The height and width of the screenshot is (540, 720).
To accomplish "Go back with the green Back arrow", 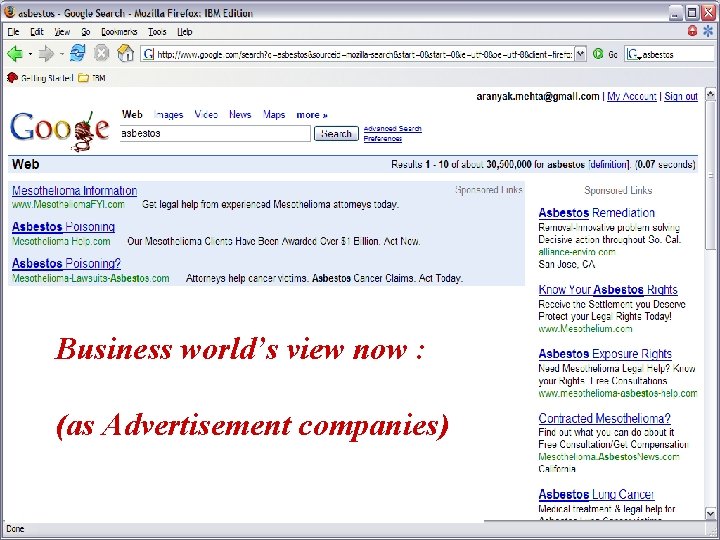I will pyautogui.click(x=15, y=54).
